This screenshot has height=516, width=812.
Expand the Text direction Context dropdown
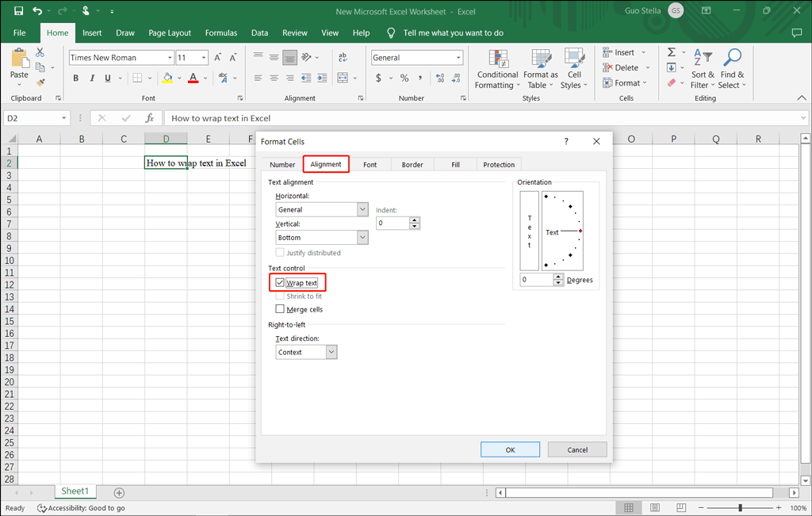click(x=307, y=352)
